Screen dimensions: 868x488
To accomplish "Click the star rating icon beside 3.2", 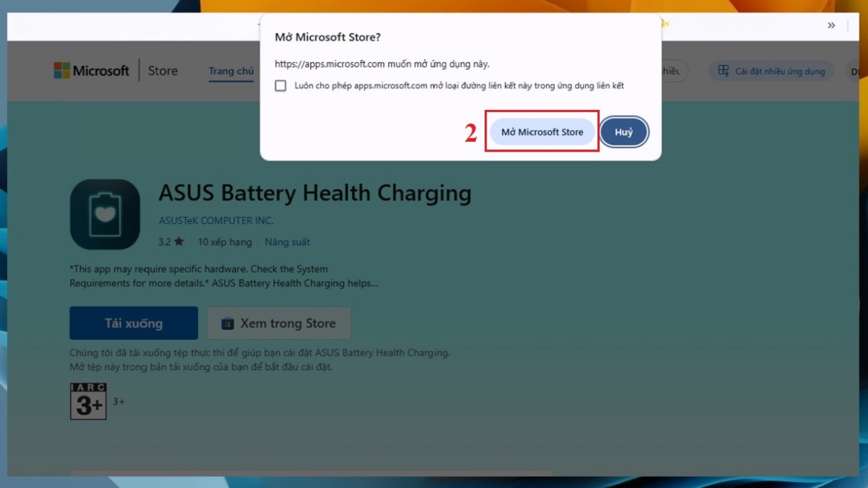I will click(x=180, y=241).
